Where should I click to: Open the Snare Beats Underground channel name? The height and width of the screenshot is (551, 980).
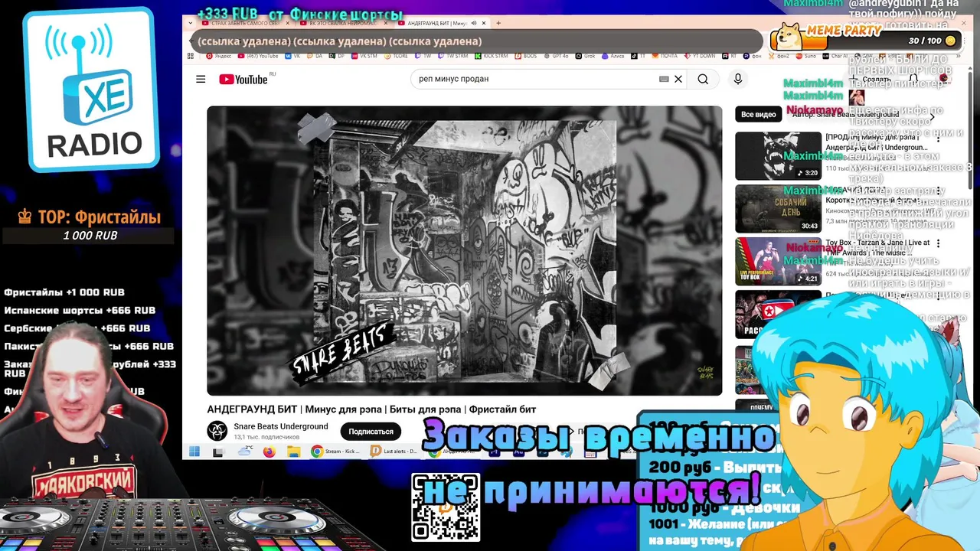tap(281, 426)
